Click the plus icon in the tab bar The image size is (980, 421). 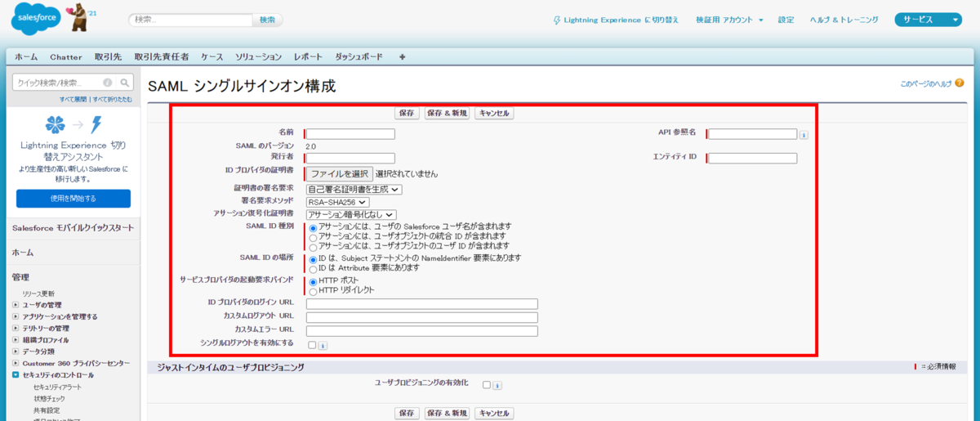point(402,57)
